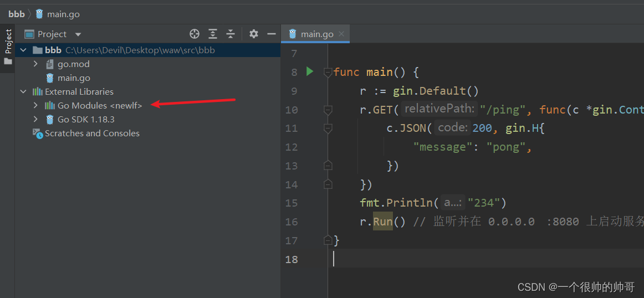
Task: Expand the Go SDK 1.18.3 node
Action: [35, 120]
